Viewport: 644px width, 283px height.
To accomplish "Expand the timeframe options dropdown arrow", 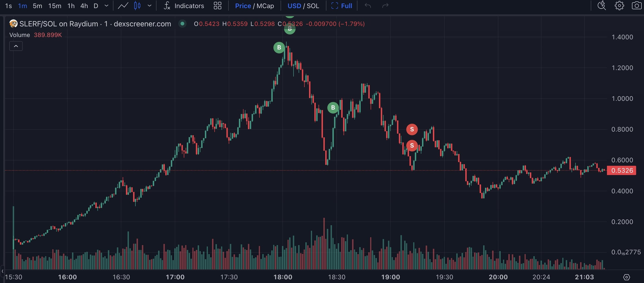I will coord(106,6).
